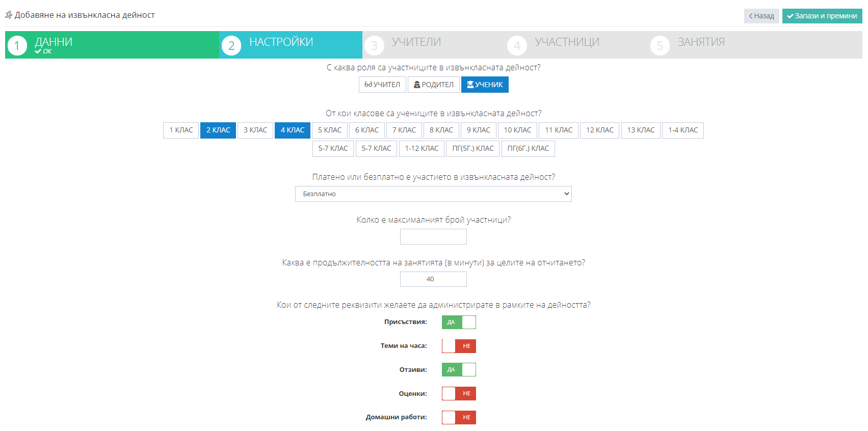Image resolution: width=868 pixels, height=431 pixels.
Task: Click the step 1 ДАННИ circle
Action: pos(17,46)
